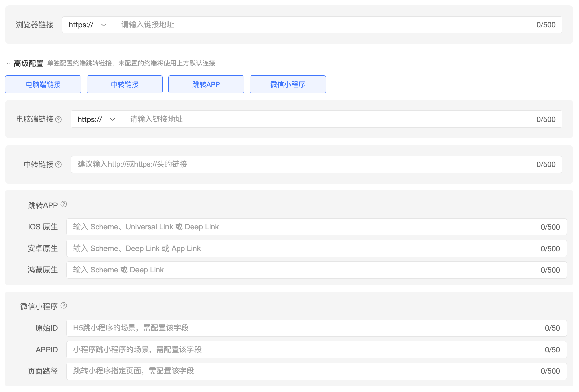The width and height of the screenshot is (579, 392).
Task: Focus the 中转链接 input field
Action: (x=316, y=164)
